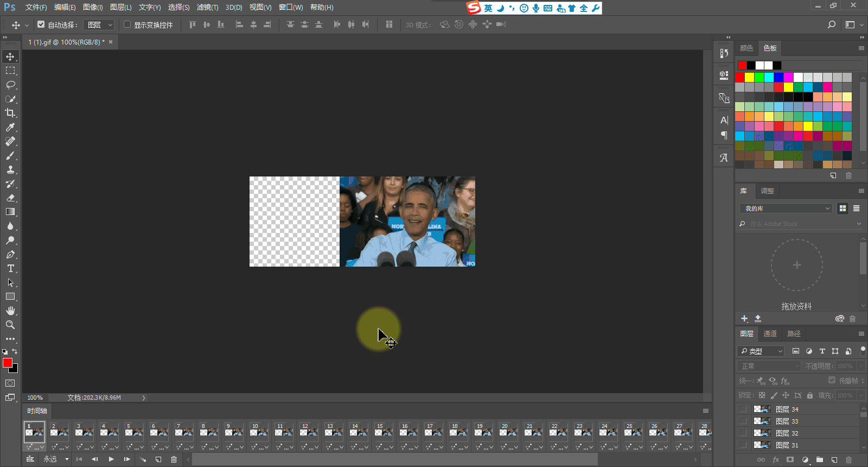
Task: Play the timeline animation
Action: 111,459
